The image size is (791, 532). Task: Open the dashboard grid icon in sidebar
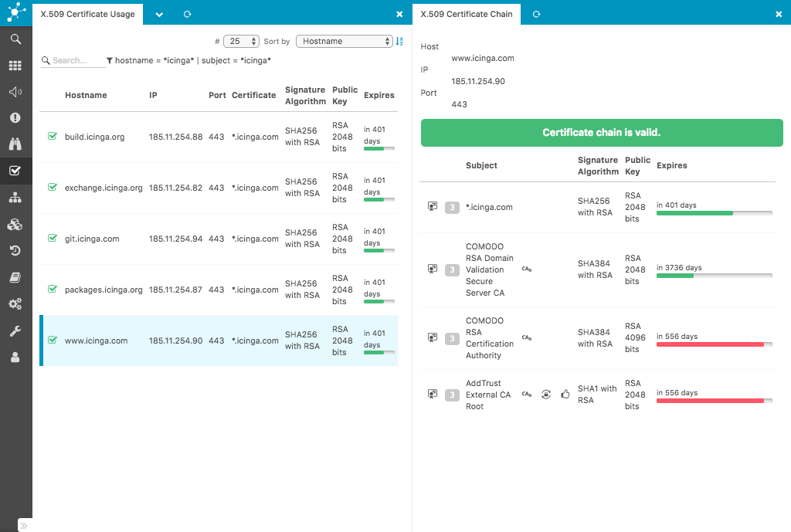tap(15, 66)
